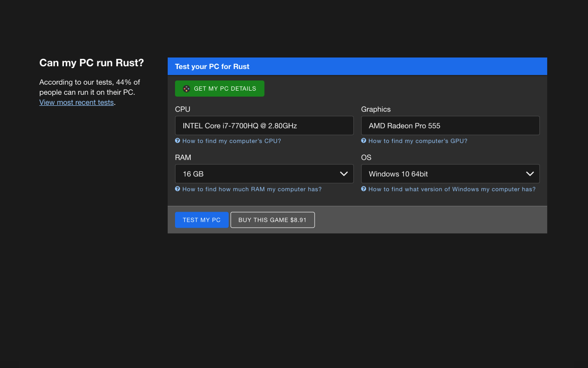This screenshot has width=588, height=368.
Task: Open How to find how much RAM link
Action: pos(252,190)
